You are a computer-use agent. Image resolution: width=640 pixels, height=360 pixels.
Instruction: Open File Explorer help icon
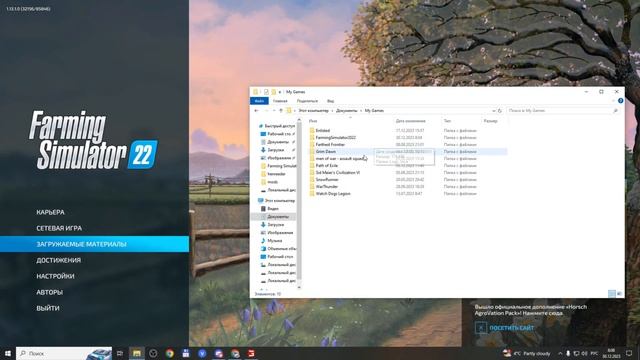coord(620,101)
